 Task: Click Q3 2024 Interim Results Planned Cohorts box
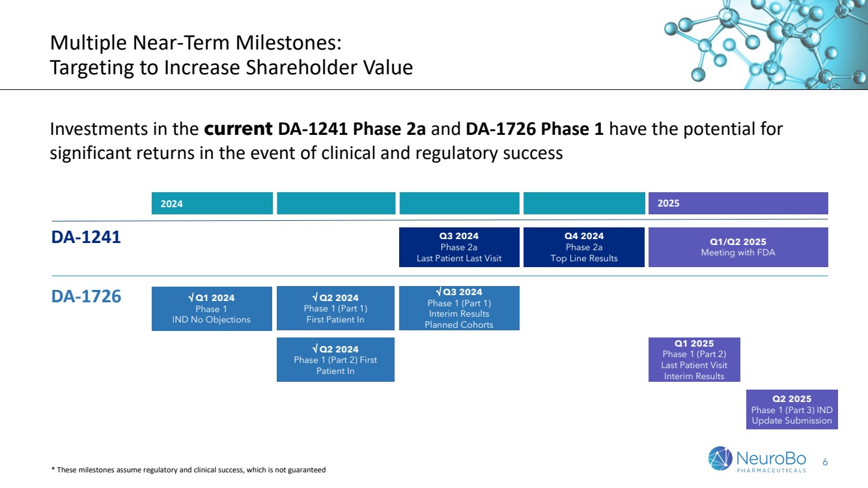pos(459,308)
